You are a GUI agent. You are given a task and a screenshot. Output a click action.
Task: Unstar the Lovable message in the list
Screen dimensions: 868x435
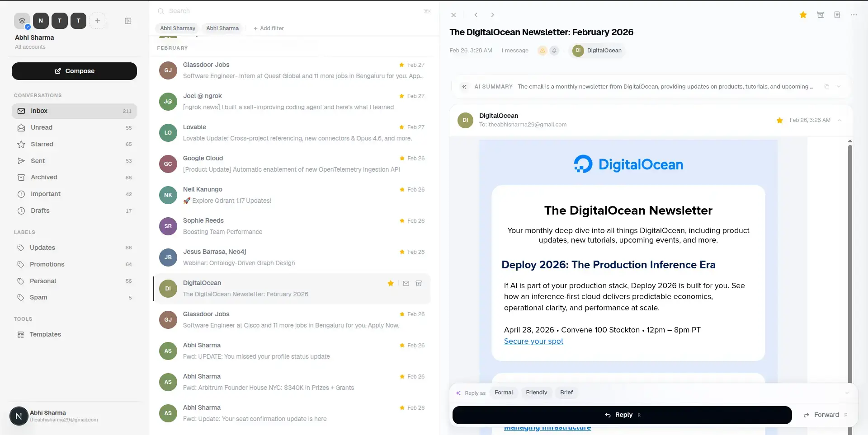pos(401,127)
